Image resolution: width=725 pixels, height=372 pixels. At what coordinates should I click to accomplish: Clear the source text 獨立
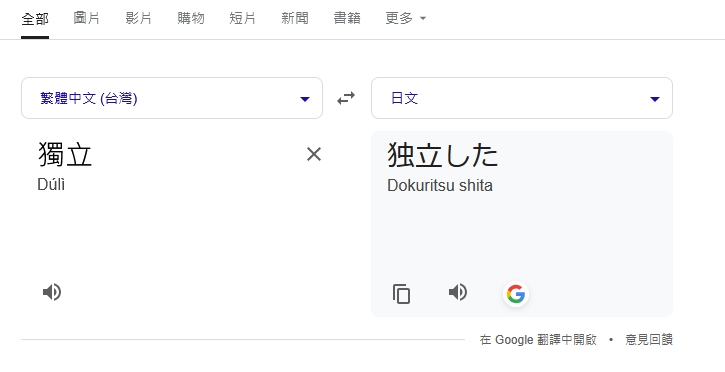pos(314,154)
